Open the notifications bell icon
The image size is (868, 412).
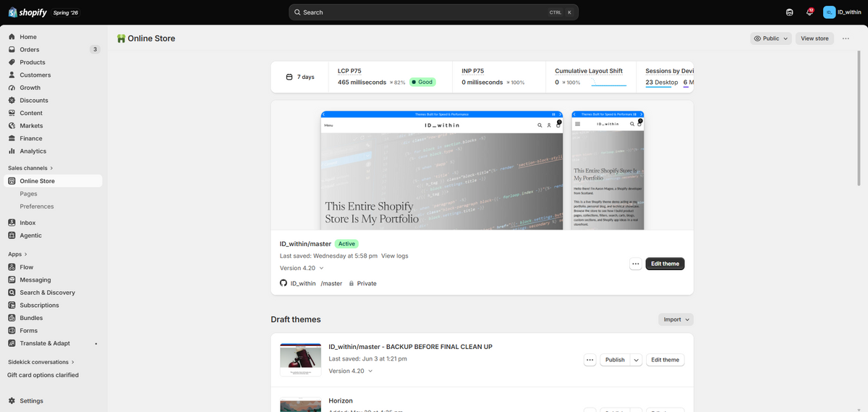[x=809, y=12]
